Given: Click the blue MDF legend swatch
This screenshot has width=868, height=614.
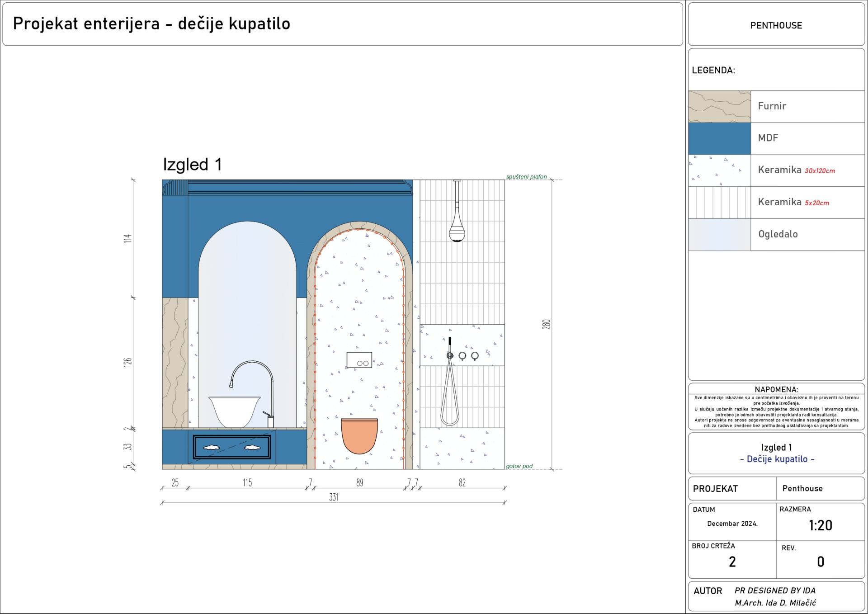Looking at the screenshot, I should (x=719, y=138).
